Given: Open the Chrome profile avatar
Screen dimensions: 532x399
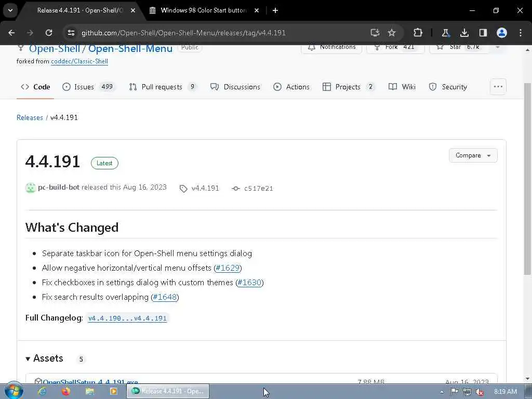Looking at the screenshot, I should click(502, 33).
